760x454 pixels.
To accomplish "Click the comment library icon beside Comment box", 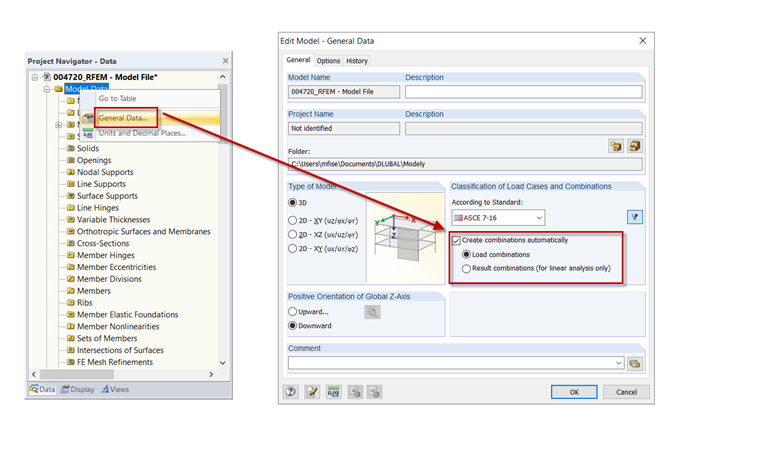I will pos(635,363).
